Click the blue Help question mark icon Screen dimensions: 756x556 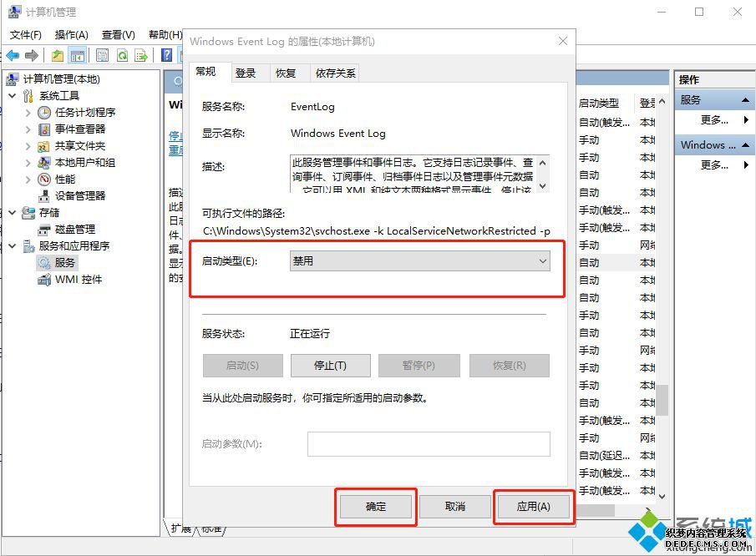pos(167,55)
